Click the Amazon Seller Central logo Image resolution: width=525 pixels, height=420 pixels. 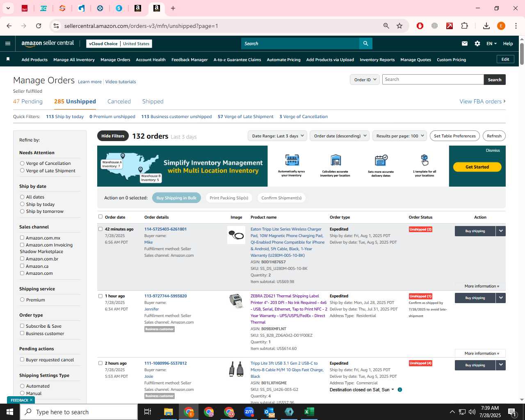click(x=48, y=43)
